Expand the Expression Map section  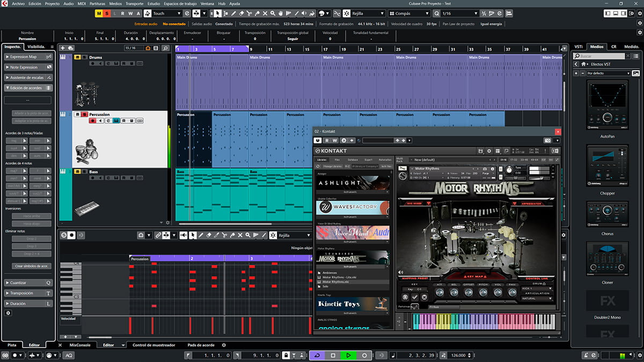28,57
